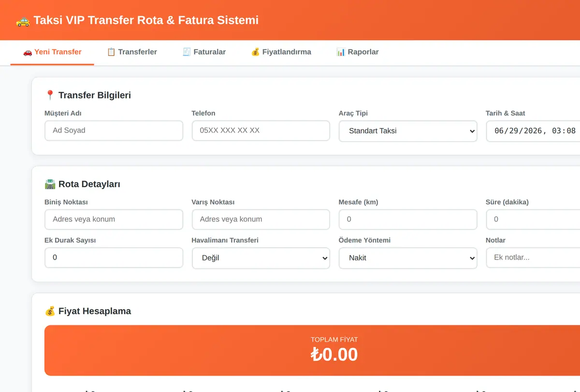
Task: Click the road icon next to Rota Detayları
Action: pyautogui.click(x=50, y=184)
